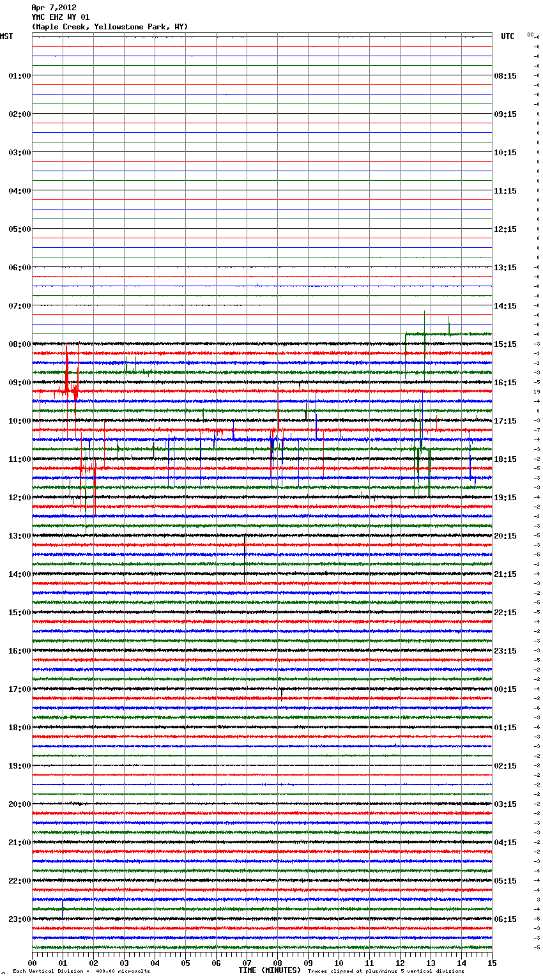Image resolution: width=543 pixels, height=980 pixels.
Task: Click the '06:15' UTC time label
Action: [x=505, y=919]
